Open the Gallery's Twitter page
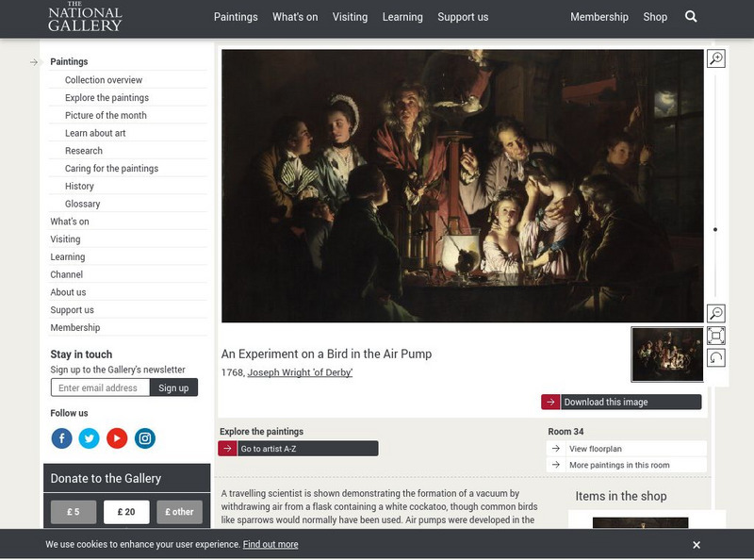 coord(89,438)
